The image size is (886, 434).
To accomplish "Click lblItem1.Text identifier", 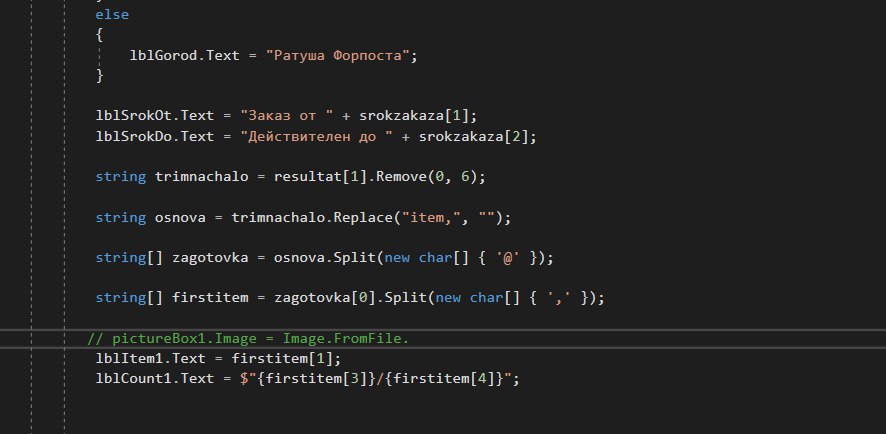I will coord(151,358).
